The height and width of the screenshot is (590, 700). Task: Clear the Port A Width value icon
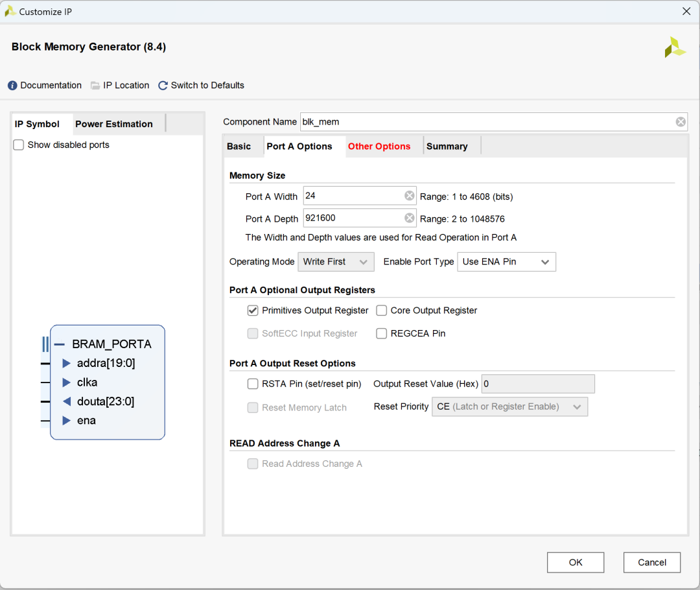pos(409,196)
